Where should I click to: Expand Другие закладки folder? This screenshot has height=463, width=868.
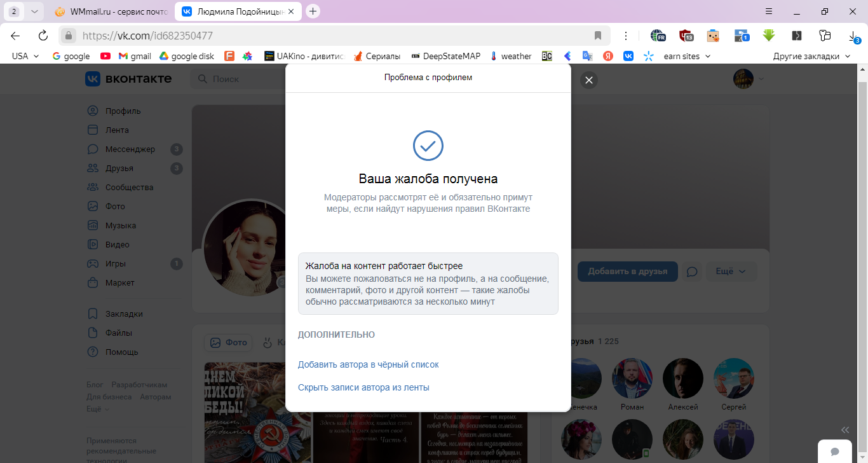(811, 56)
